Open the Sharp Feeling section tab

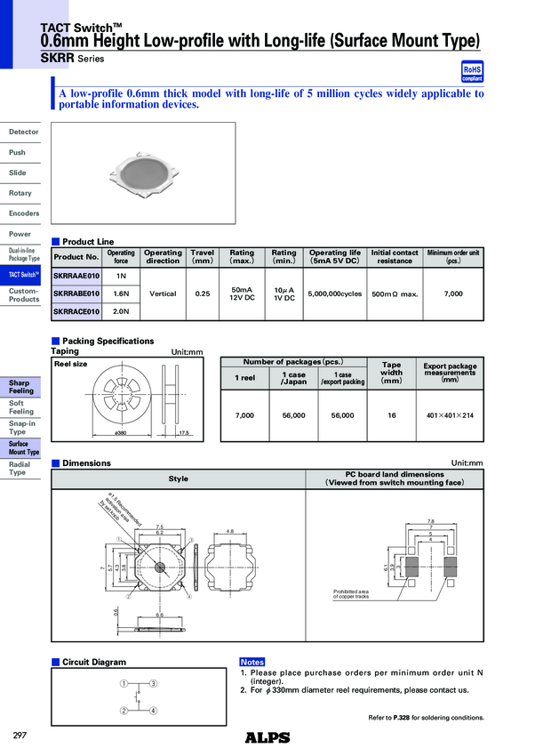coord(20,387)
